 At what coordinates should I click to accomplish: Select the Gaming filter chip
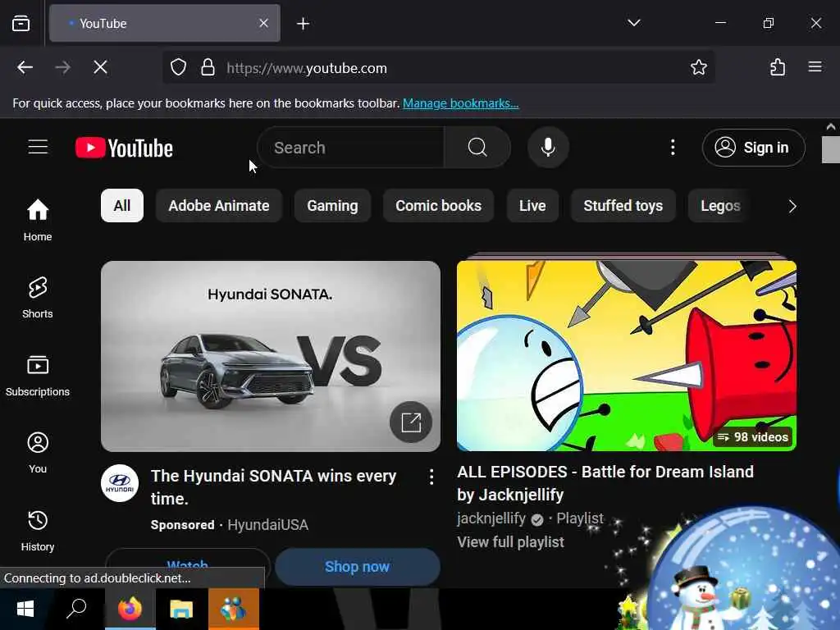pos(332,206)
